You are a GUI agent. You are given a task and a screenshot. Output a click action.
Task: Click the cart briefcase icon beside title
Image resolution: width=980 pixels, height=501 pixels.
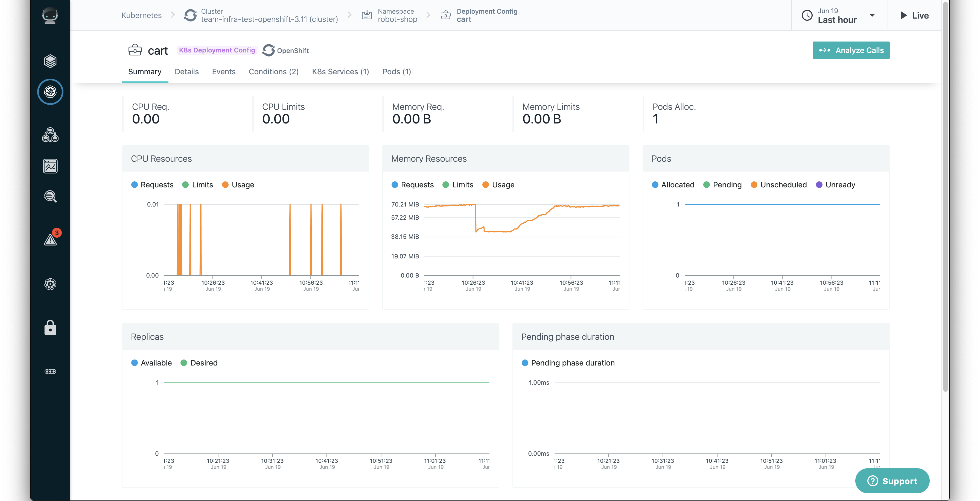pos(135,50)
